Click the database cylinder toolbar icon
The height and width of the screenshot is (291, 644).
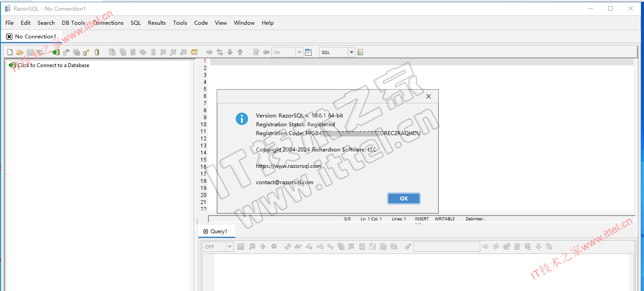click(x=97, y=52)
